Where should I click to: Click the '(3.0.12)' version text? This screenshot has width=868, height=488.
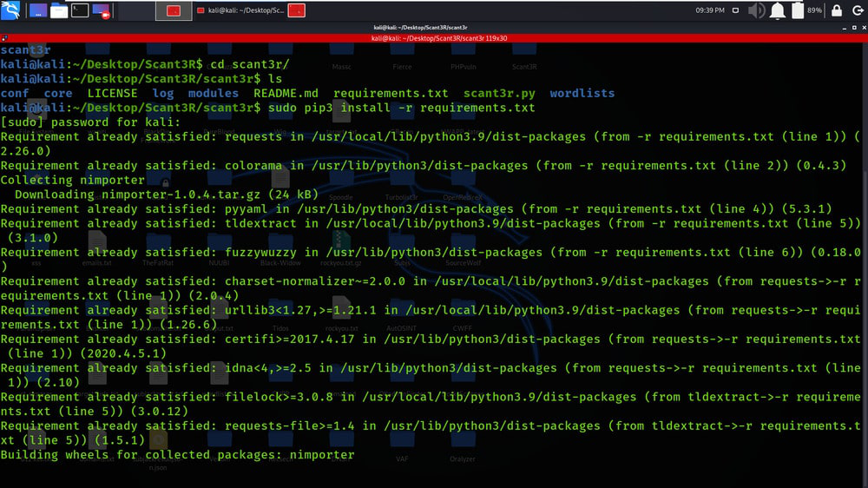tap(160, 411)
